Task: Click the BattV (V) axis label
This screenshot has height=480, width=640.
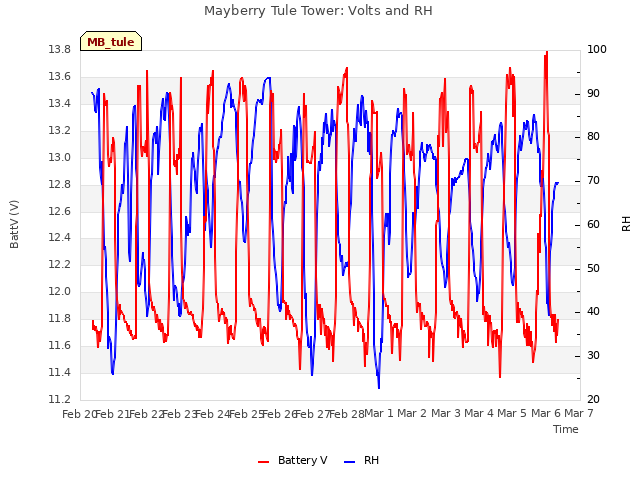Action: pyautogui.click(x=14, y=224)
